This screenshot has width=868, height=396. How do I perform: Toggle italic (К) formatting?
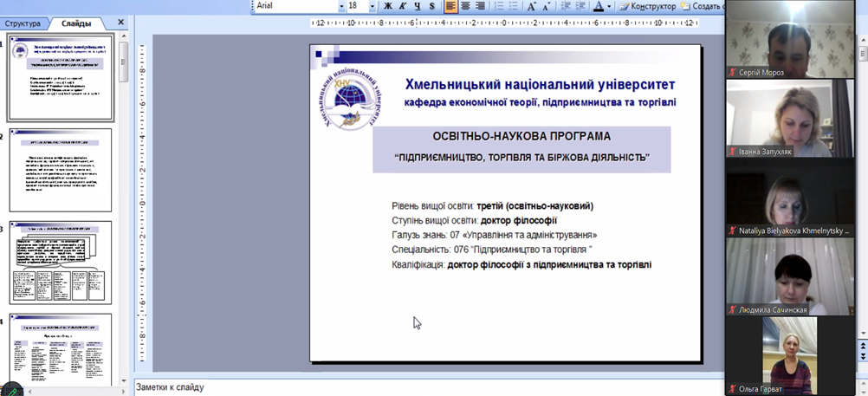point(402,6)
